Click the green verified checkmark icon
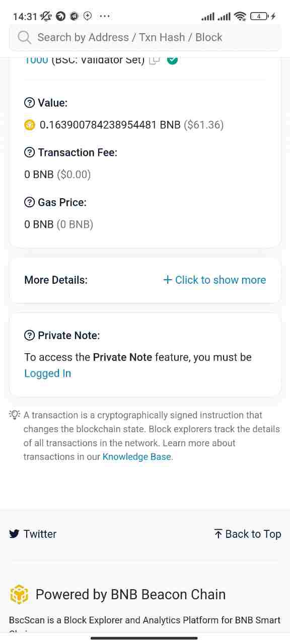Screen dimensions: 290x644 [x=172, y=60]
